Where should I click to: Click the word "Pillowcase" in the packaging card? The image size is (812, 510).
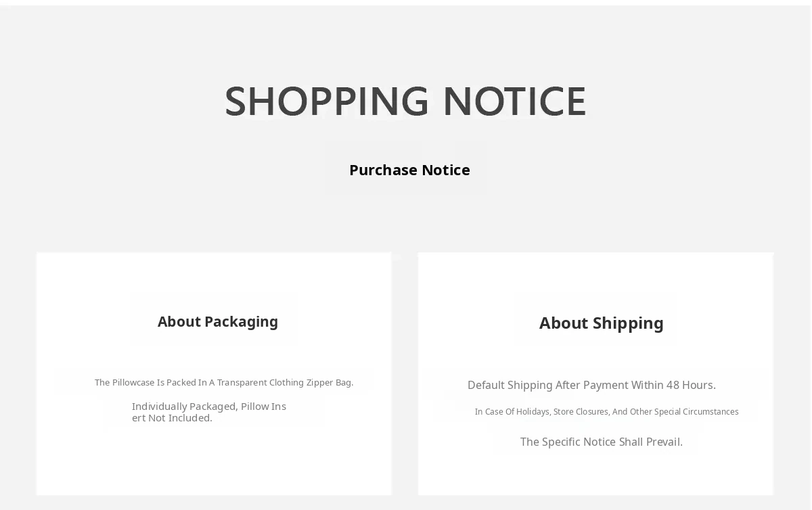click(x=133, y=382)
